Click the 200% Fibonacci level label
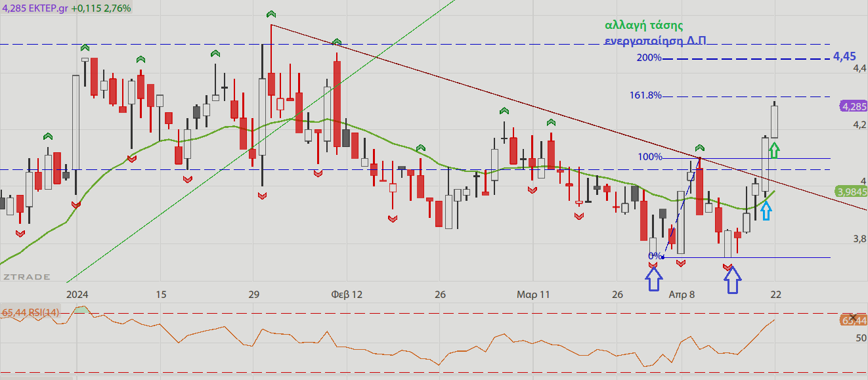Screen dimensions: 868x380 click(649, 58)
